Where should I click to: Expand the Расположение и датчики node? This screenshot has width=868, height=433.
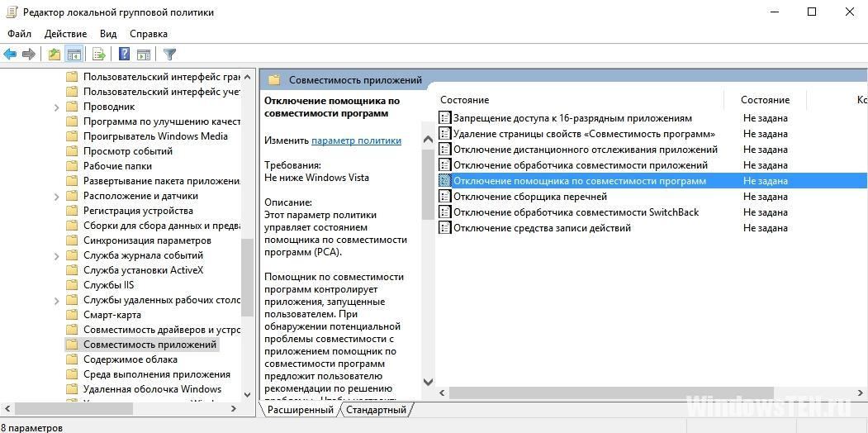click(56, 196)
